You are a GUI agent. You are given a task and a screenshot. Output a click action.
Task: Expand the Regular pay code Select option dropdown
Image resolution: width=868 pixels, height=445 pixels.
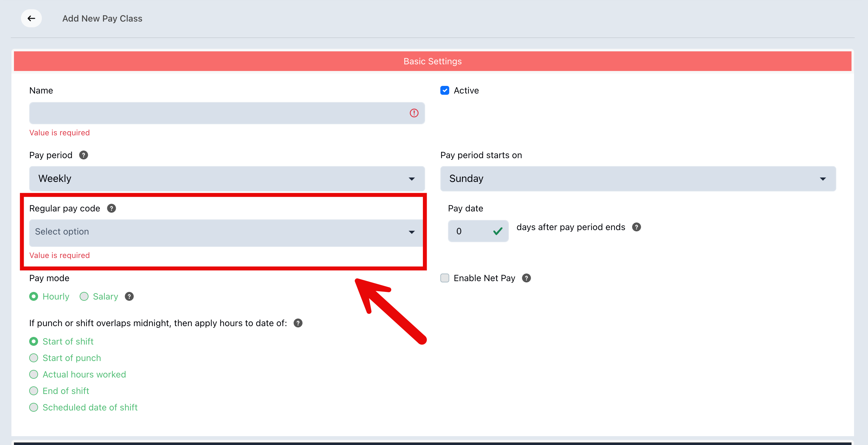[226, 233]
